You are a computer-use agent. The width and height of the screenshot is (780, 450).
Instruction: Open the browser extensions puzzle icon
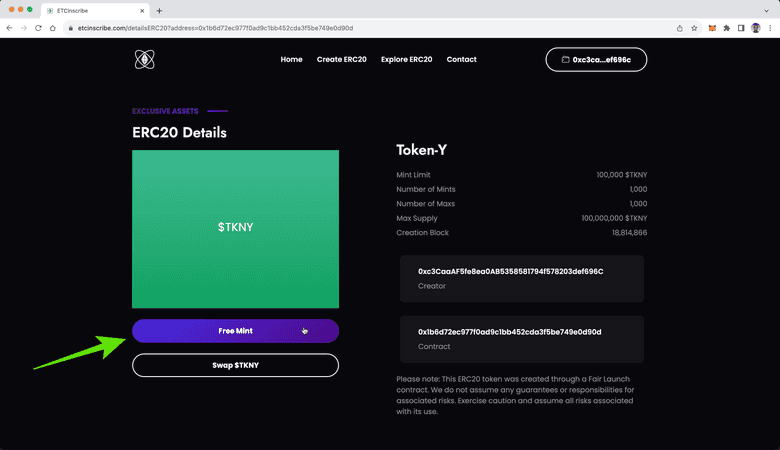click(x=727, y=28)
